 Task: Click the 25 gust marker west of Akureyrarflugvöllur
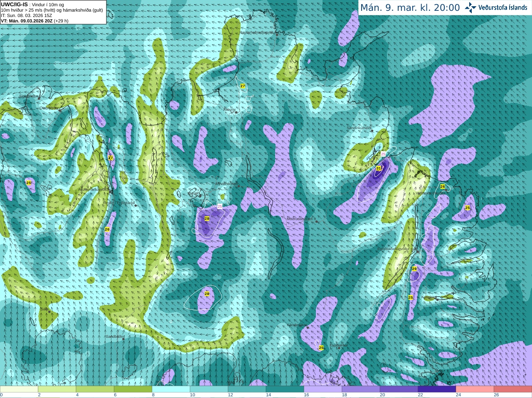(29, 183)
